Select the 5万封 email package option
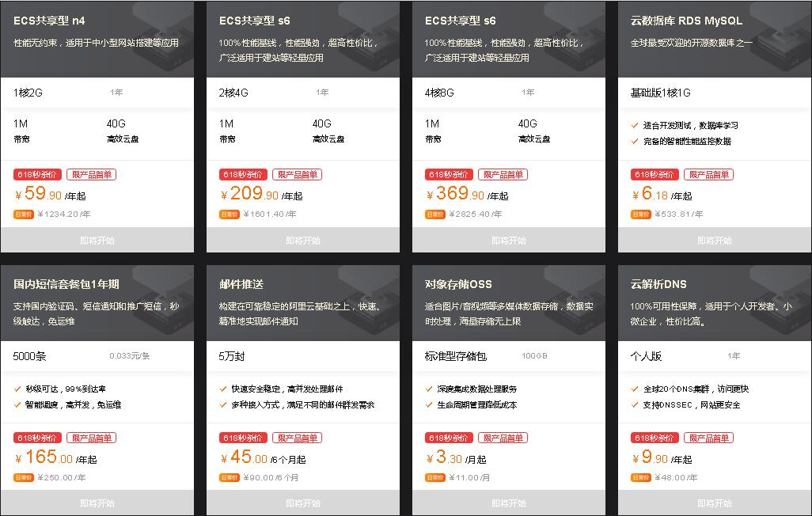This screenshot has width=812, height=516. [231, 356]
